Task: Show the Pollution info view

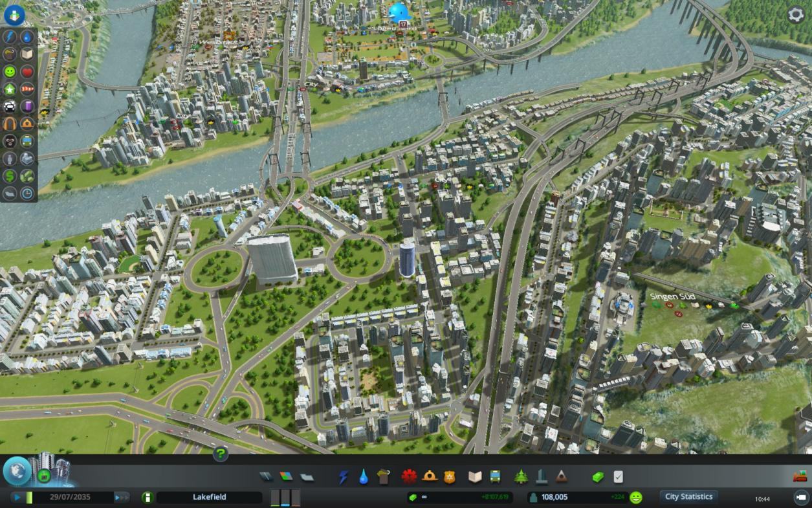Action: (27, 106)
